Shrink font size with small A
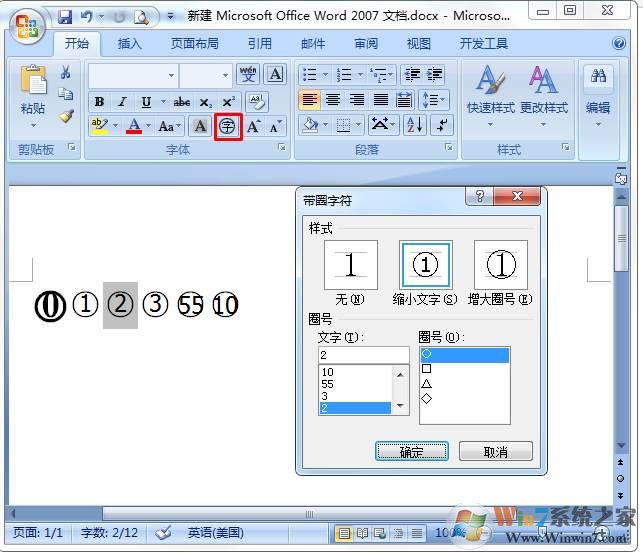This screenshot has width=643, height=552. [275, 126]
